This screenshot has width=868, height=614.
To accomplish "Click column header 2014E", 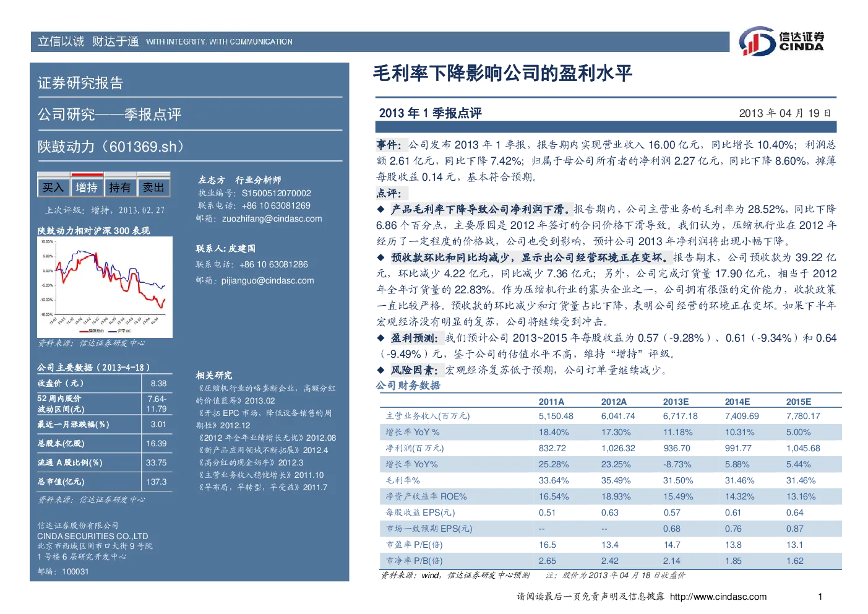I will [737, 402].
